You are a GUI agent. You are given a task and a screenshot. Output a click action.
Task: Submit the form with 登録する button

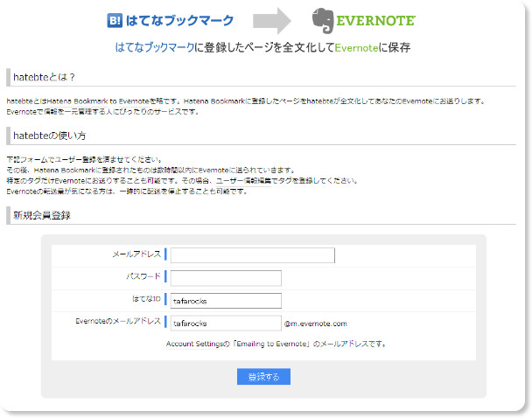(263, 377)
